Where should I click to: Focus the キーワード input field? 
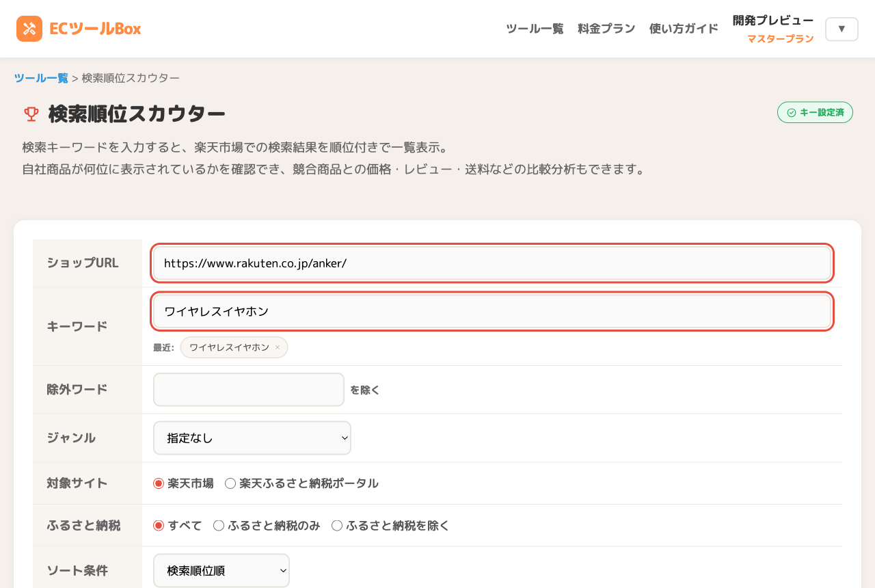click(x=492, y=311)
